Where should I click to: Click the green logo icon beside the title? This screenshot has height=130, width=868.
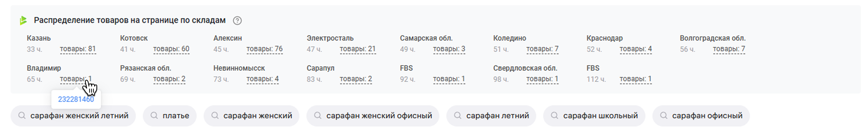(23, 21)
